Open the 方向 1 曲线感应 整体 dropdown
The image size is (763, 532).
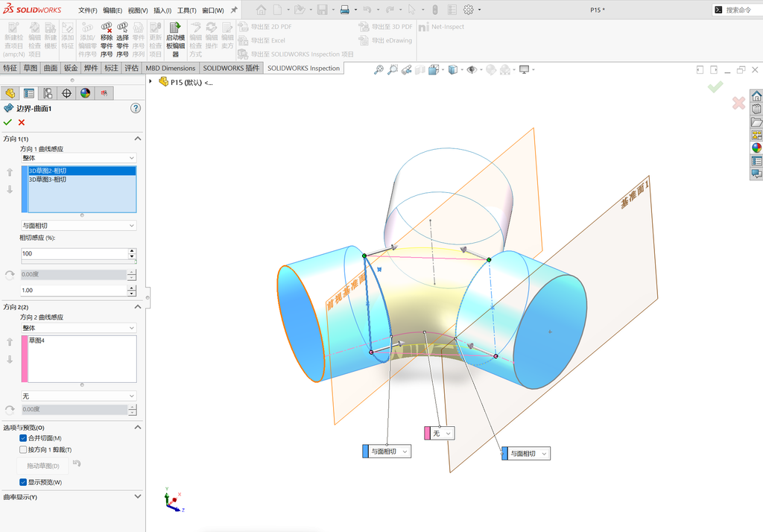78,158
